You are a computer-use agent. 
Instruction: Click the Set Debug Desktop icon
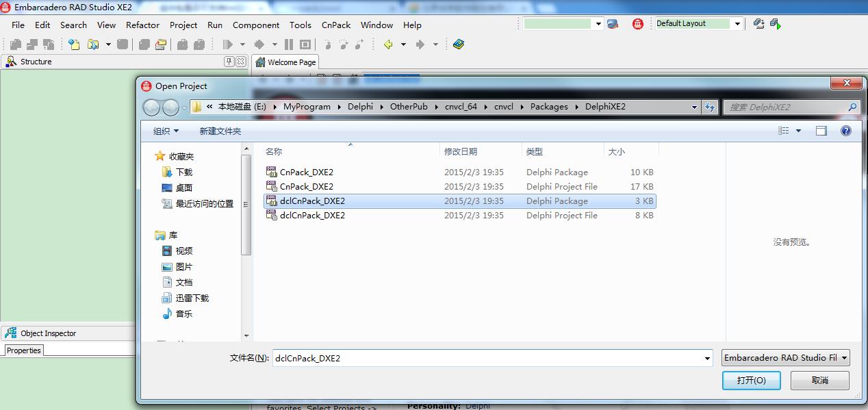coord(775,24)
